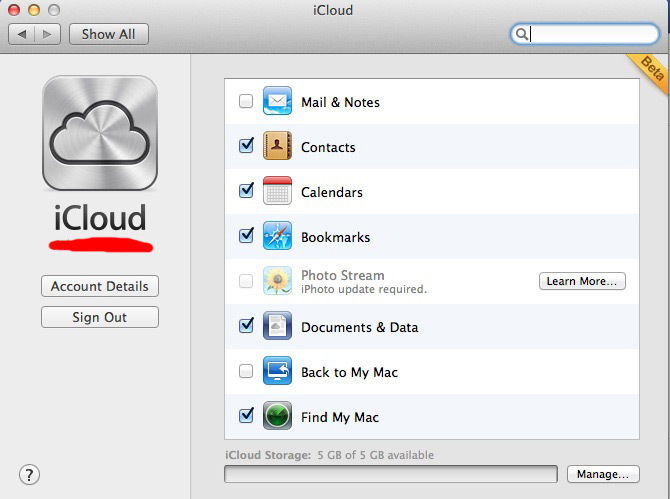Image resolution: width=670 pixels, height=499 pixels.
Task: Uncheck the Contacts checkbox
Action: tap(246, 147)
